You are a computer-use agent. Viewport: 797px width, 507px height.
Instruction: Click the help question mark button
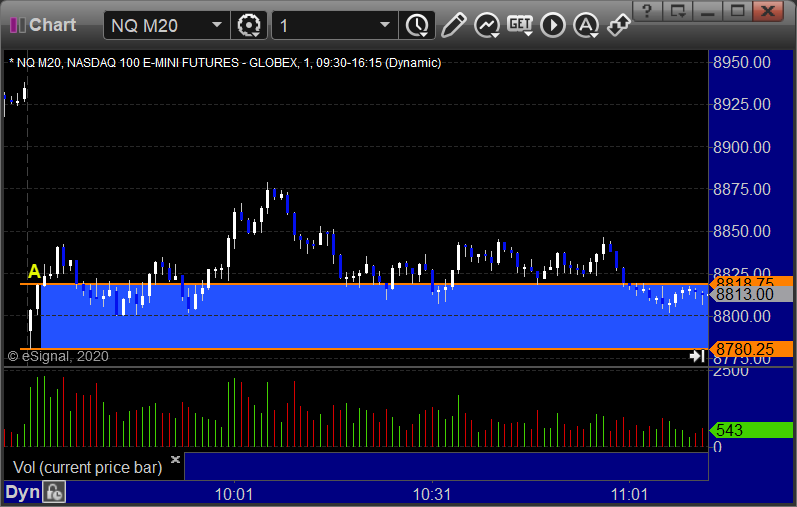pyautogui.click(x=647, y=10)
